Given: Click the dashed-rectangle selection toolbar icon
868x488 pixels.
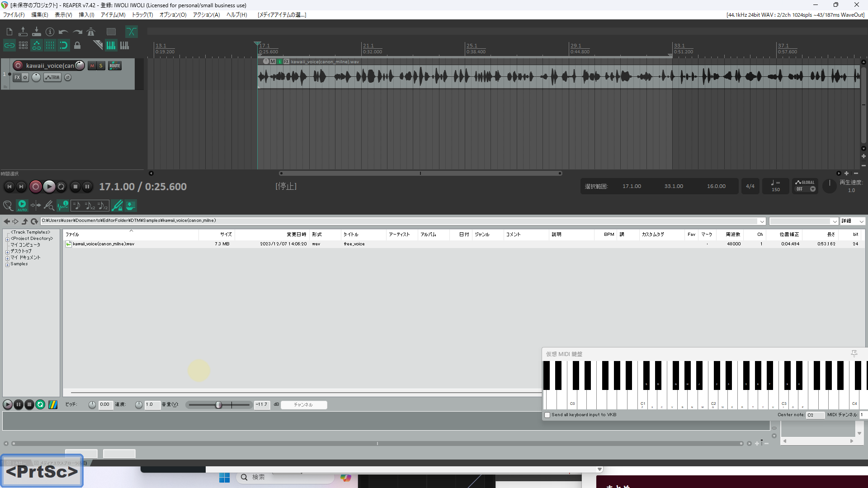Looking at the screenshot, I should [x=111, y=32].
